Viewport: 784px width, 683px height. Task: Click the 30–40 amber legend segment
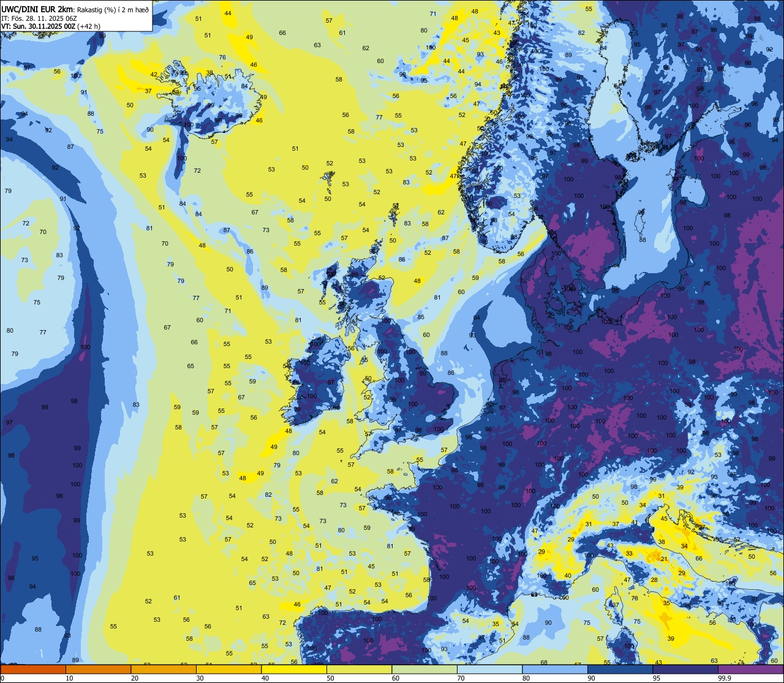[228, 670]
